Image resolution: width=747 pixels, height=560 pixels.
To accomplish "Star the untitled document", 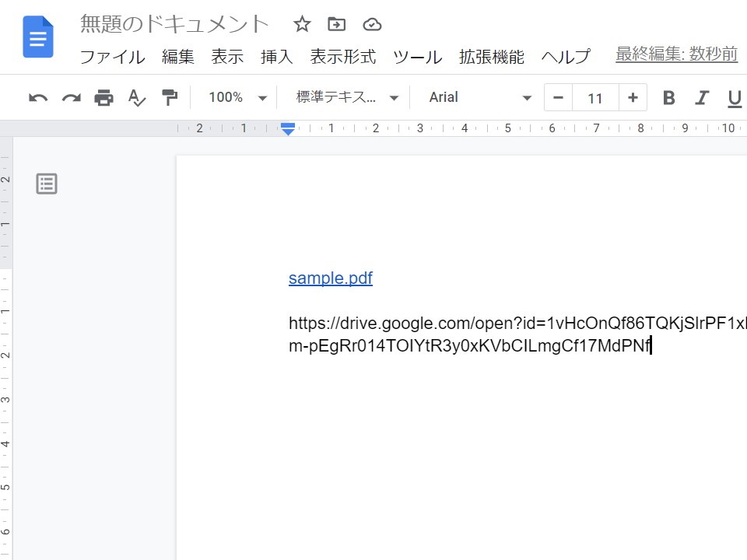I will tap(301, 24).
